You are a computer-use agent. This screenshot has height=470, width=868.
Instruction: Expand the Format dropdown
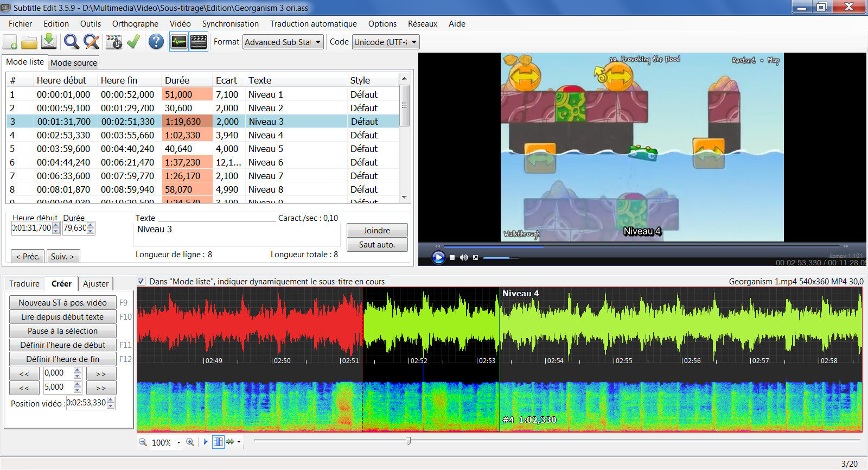point(283,42)
